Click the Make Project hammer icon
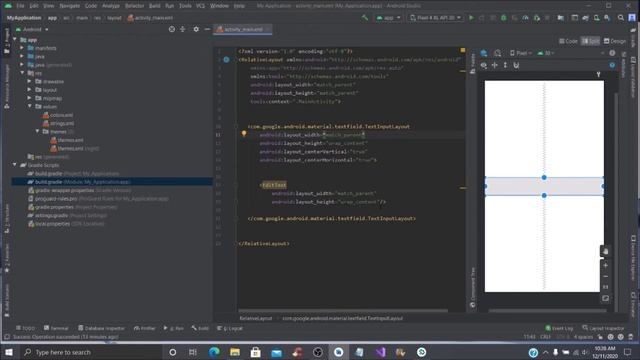This screenshot has height=360, width=640. pos(365,18)
